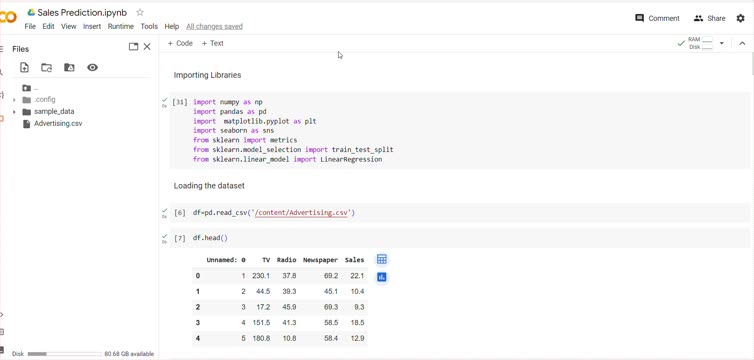Click the disk usage progress bar
754x360 pixels.
coord(65,354)
